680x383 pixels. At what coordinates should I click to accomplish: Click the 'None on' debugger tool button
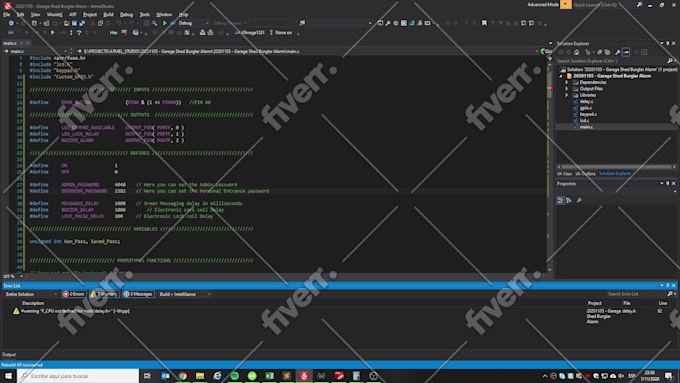pos(281,33)
